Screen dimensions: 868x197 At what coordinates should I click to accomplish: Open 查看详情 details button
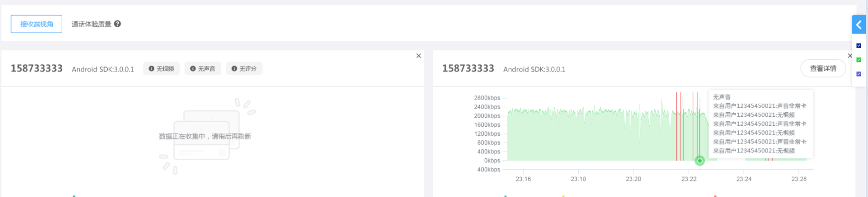[823, 69]
